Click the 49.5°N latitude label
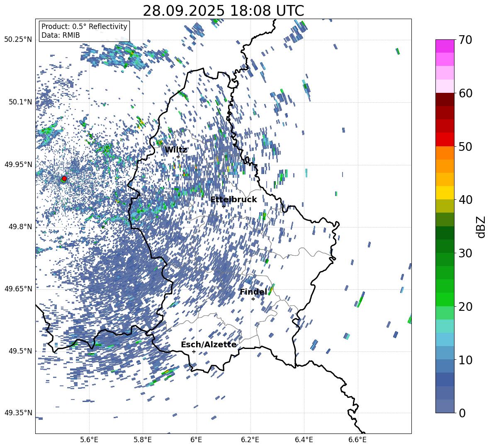This screenshot has width=491, height=448. coord(20,351)
